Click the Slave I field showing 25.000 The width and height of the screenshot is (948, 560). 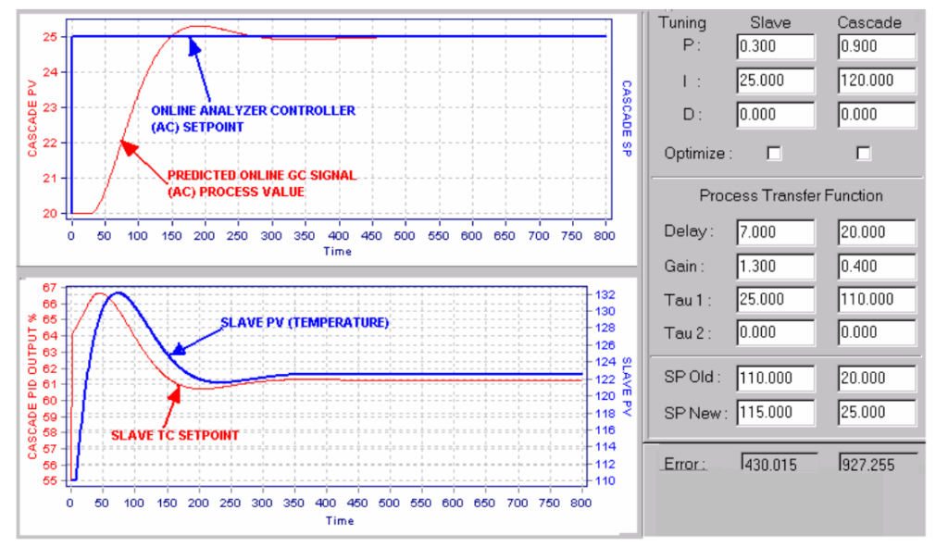coord(775,81)
